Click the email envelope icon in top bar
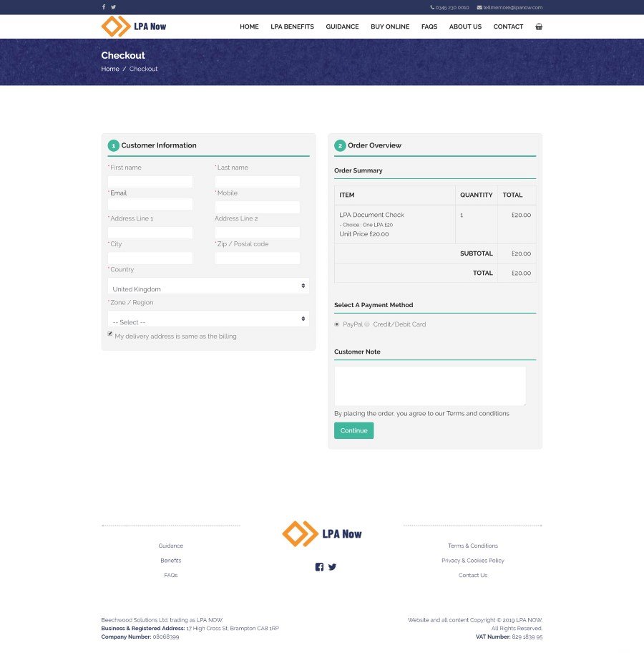The width and height of the screenshot is (644, 653). pyautogui.click(x=479, y=7)
